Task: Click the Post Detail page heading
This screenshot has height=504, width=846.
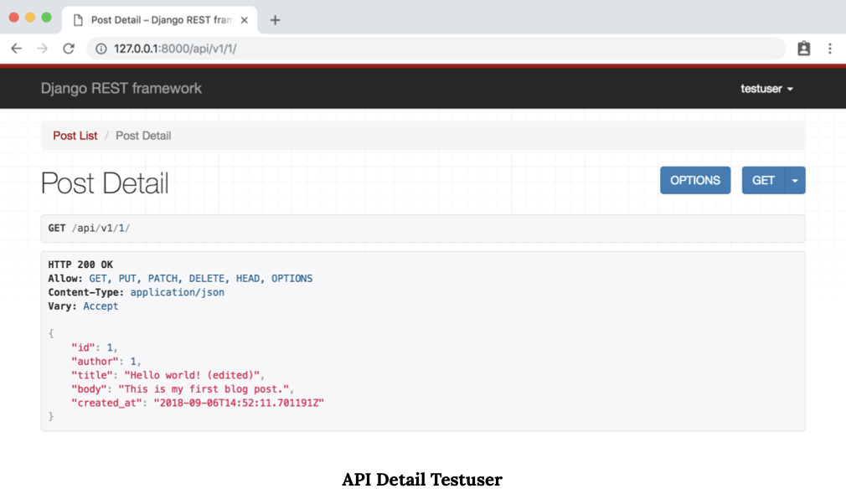Action: coord(105,183)
